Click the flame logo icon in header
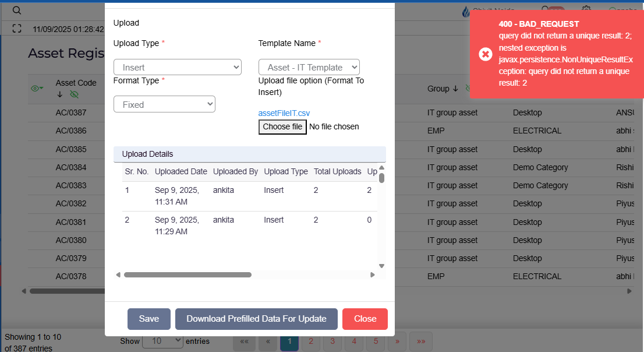 pyautogui.click(x=465, y=11)
